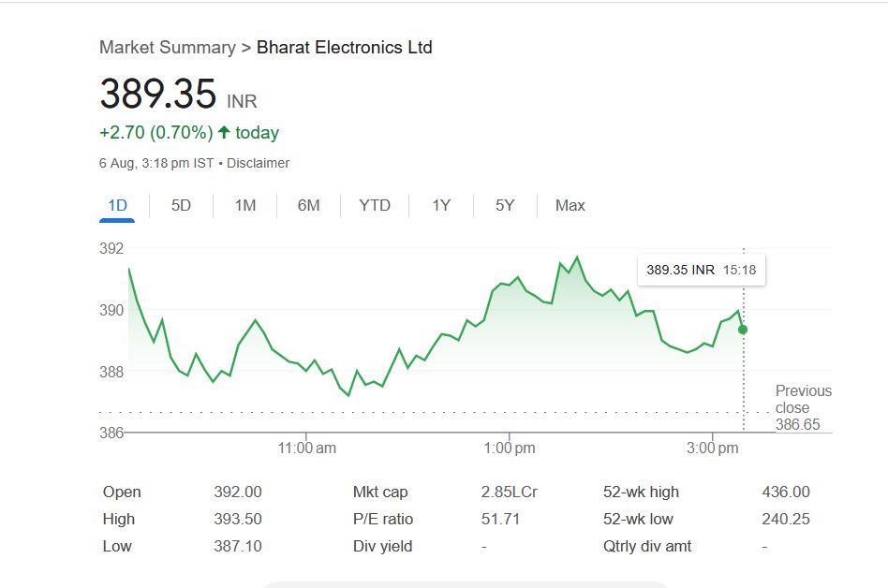View the 5Y price chart
This screenshot has height=588, width=888.
(505, 206)
